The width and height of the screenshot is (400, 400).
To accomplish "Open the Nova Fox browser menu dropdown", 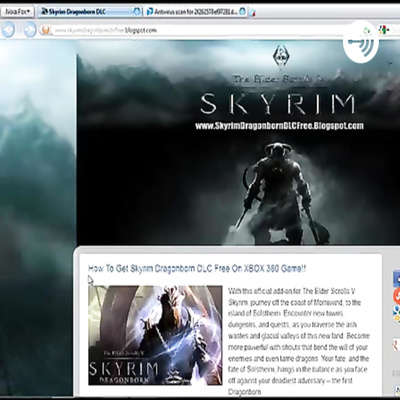I will tap(17, 12).
